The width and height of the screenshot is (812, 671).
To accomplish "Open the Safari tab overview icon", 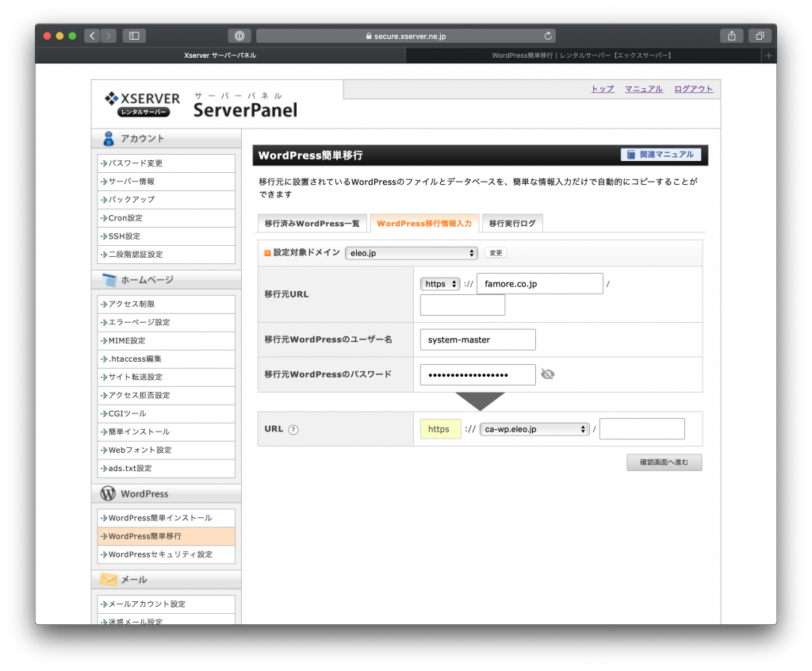I will (x=759, y=36).
